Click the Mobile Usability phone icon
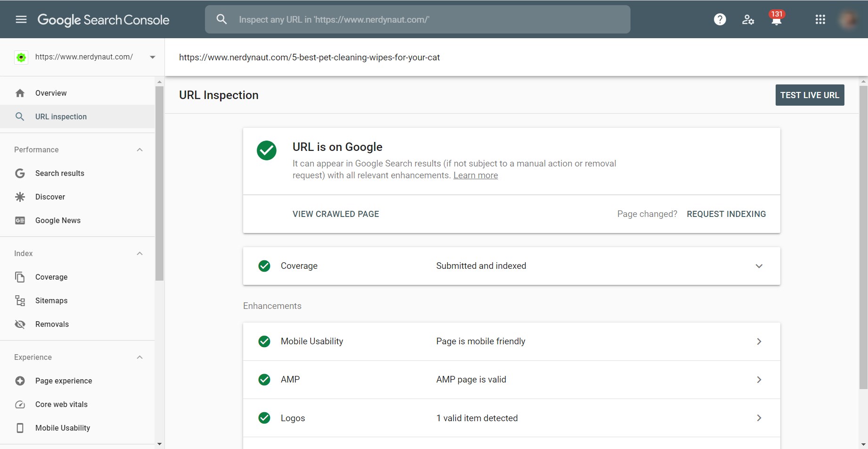Screen dimensions: 868x449 click(20, 428)
